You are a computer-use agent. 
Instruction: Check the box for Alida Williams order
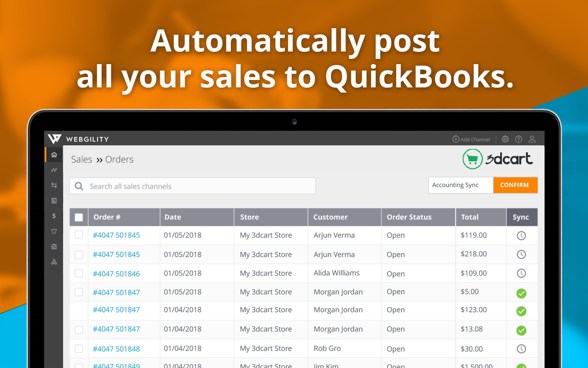79,273
